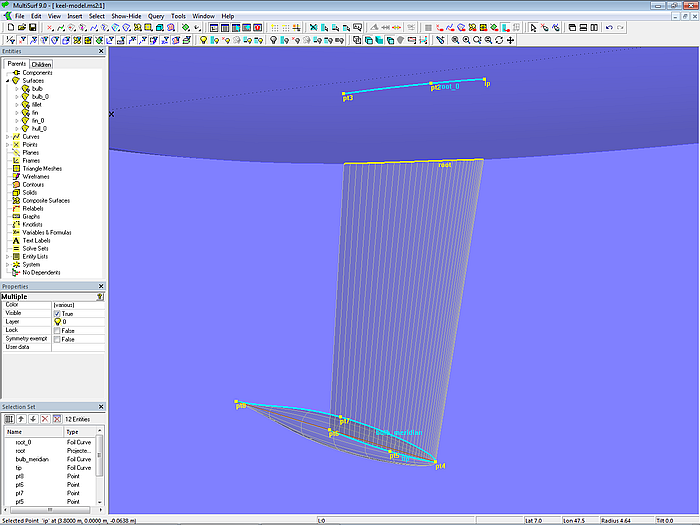Switch to the Children tab
The height and width of the screenshot is (525, 700).
41,64
